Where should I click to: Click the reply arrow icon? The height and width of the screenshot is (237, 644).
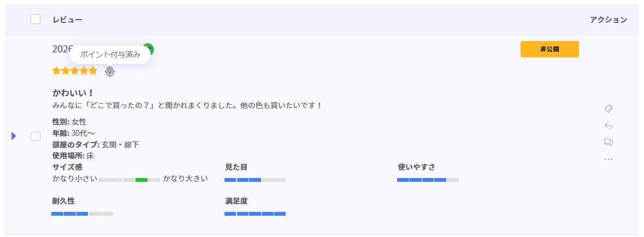pyautogui.click(x=608, y=126)
